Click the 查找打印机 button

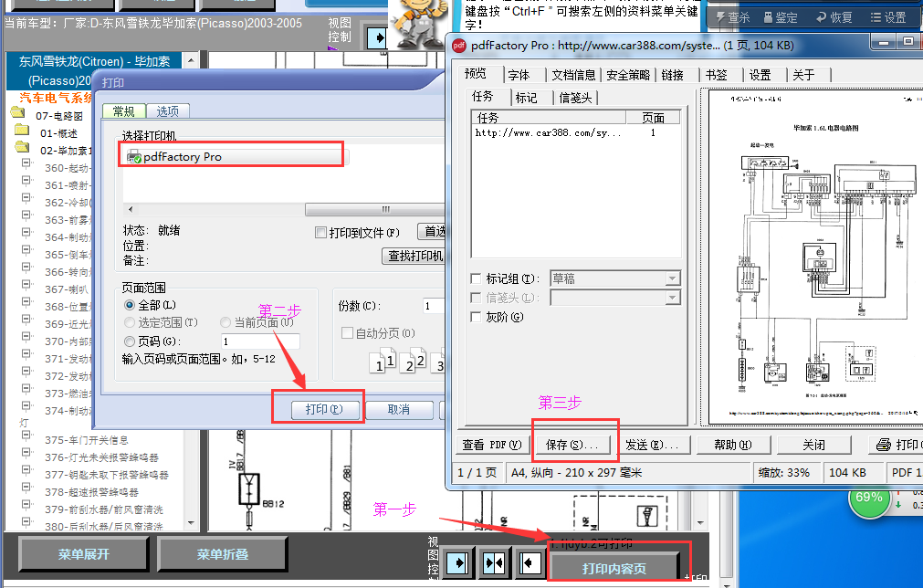coord(414,256)
